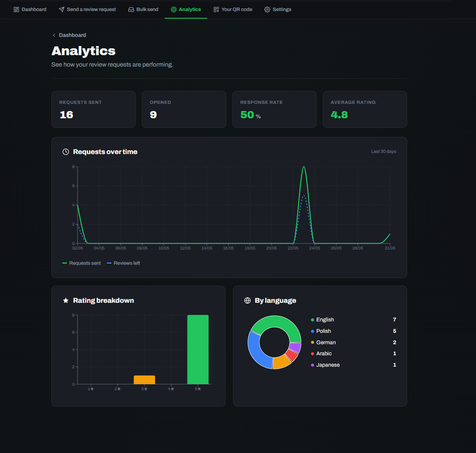Click the "Japanese" language row label
The height and width of the screenshot is (453, 476).
pos(328,365)
